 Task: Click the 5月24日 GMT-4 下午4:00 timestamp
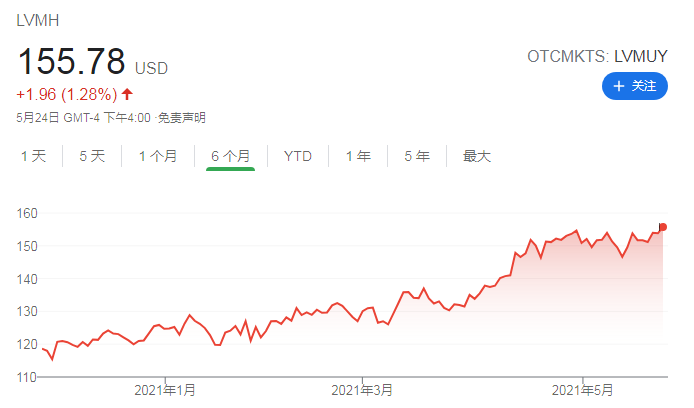coord(83,118)
